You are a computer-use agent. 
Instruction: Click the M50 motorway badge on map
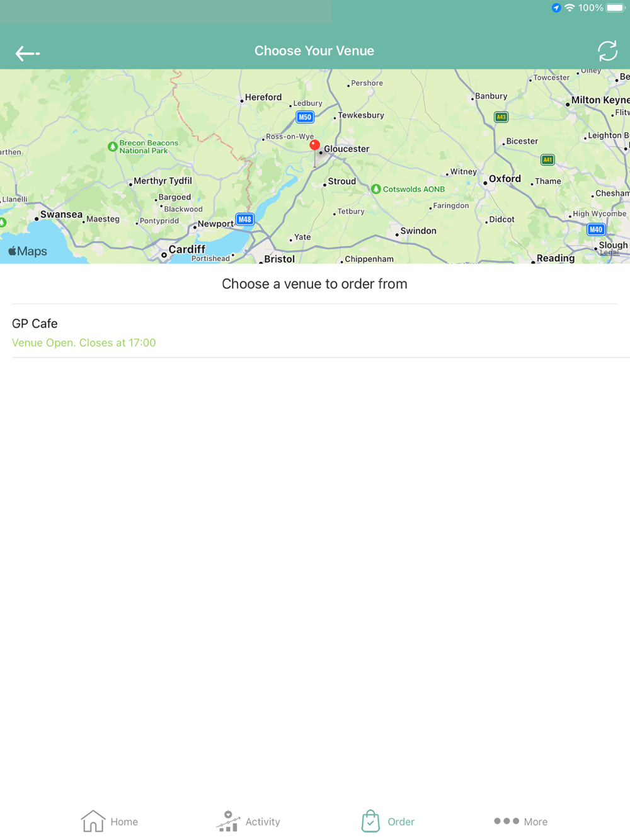coord(305,117)
